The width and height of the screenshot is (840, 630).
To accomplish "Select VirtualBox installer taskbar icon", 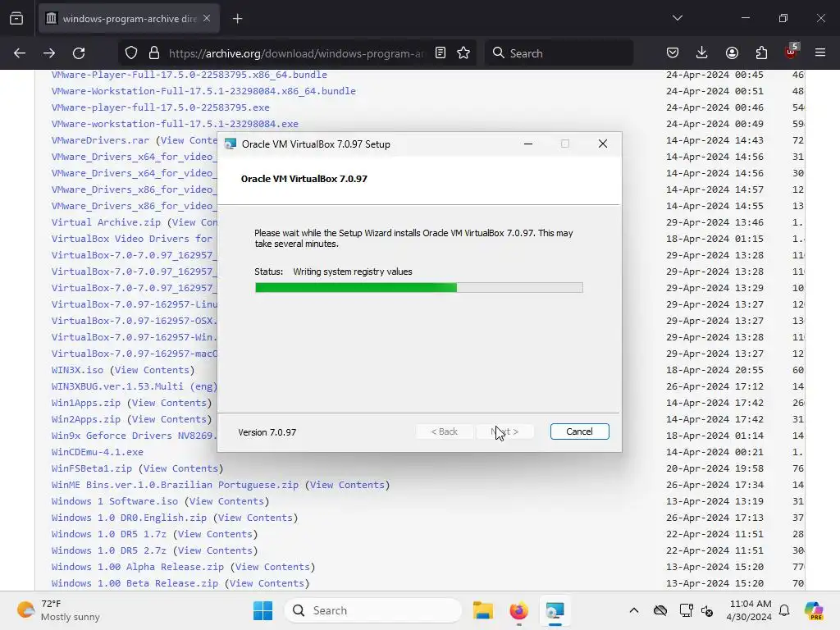I will (555, 610).
